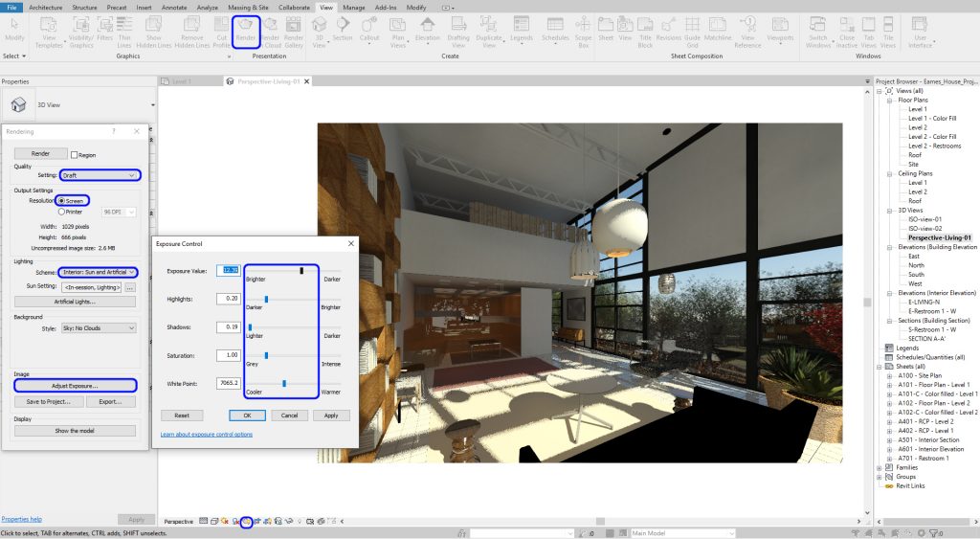The width and height of the screenshot is (980, 539).
Task: Switch to the Level 1 view tab
Action: [x=181, y=82]
